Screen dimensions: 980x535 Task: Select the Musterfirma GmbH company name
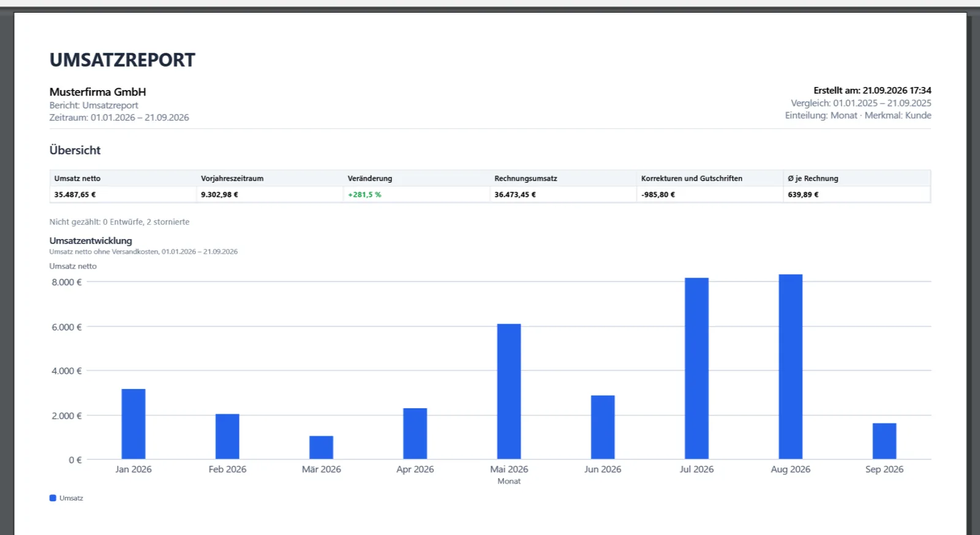98,92
